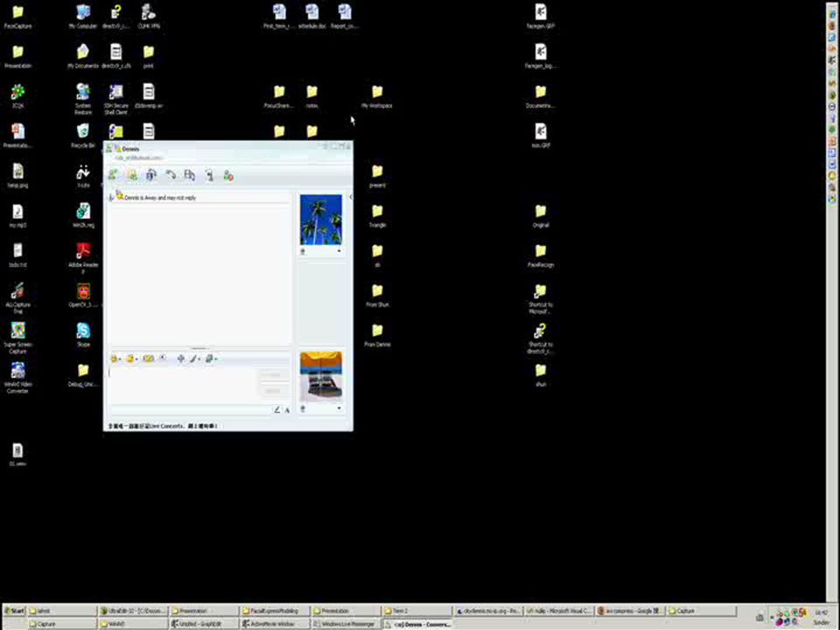Viewport: 840px width, 630px height.
Task: Select the From Dennis folder on desktop
Action: point(377,335)
